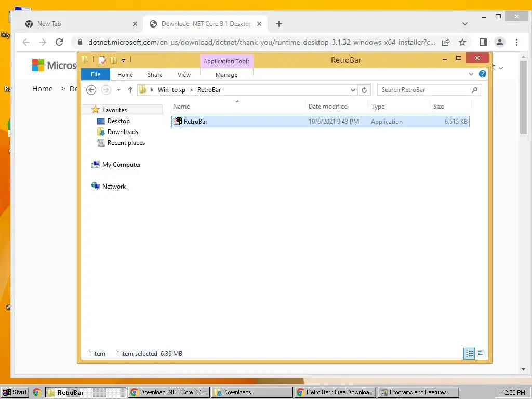Click the Microsoft logo on webpage
The height and width of the screenshot is (399, 532).
point(54,65)
